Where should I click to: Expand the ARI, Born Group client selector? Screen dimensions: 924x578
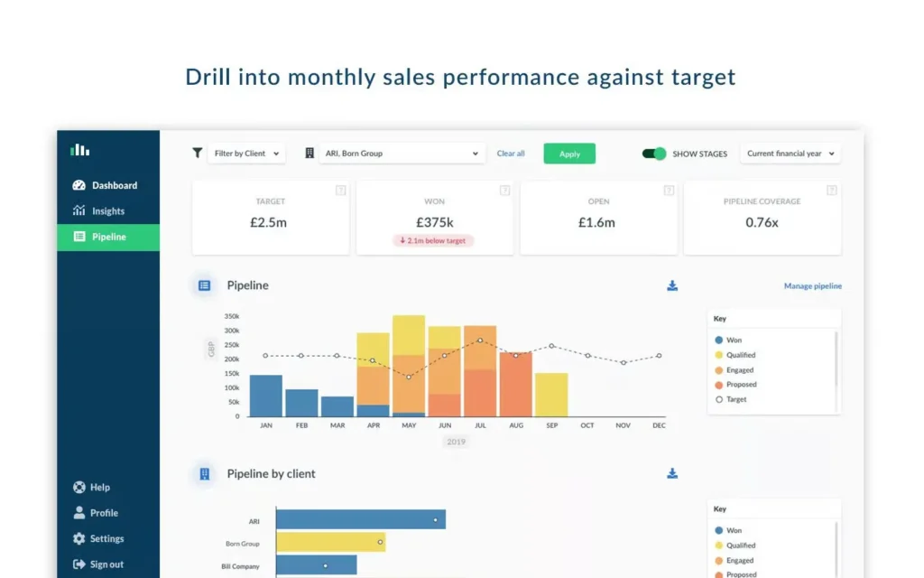tap(402, 153)
